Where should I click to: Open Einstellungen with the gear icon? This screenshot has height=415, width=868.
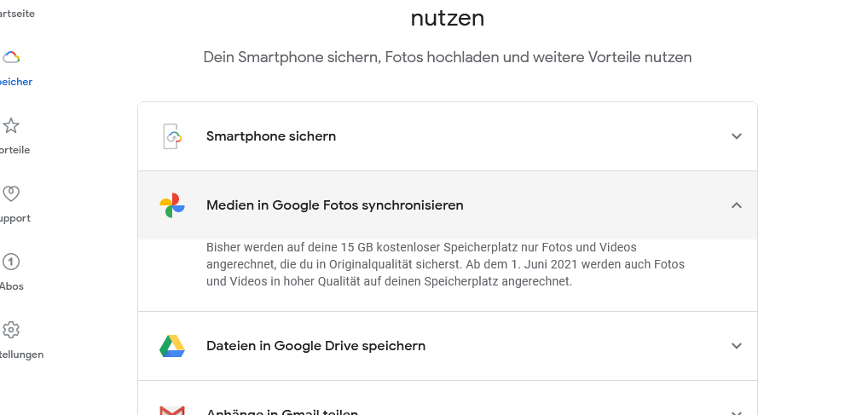click(11, 330)
